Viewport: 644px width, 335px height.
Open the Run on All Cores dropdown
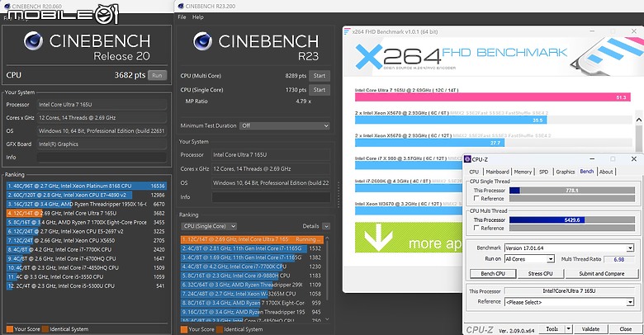point(529,259)
